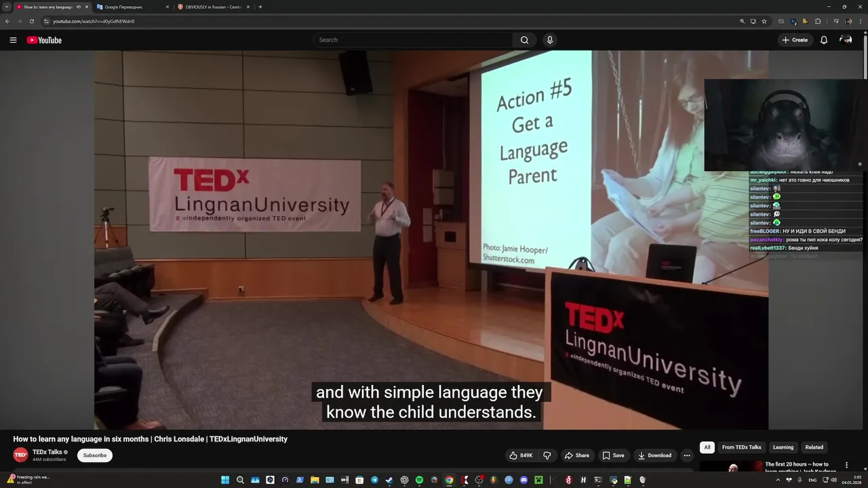Open the YouTube account avatar menu
868x488 pixels.
pyautogui.click(x=846, y=40)
